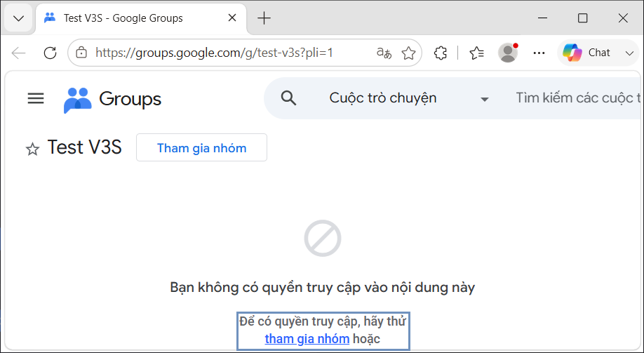Screen dimensions: 644x353
Task: View site information lock icon
Action: point(82,53)
